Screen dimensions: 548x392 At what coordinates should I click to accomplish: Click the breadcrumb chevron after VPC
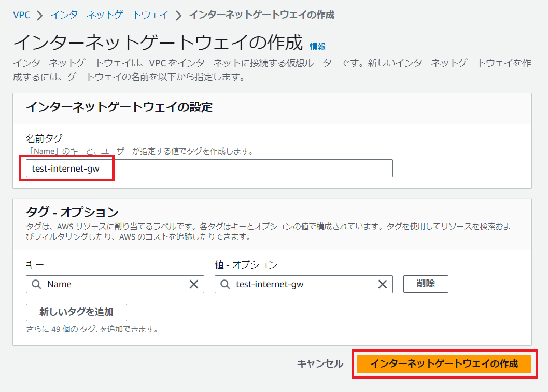[x=40, y=15]
